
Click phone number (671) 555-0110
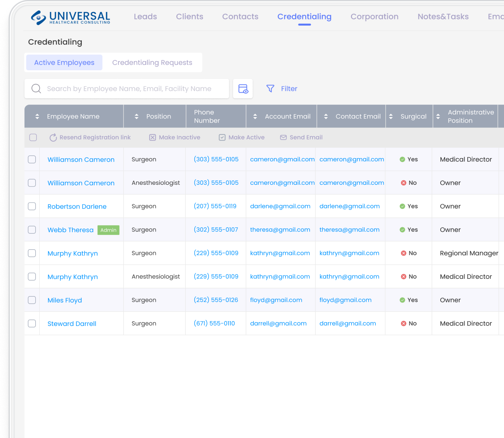click(214, 323)
